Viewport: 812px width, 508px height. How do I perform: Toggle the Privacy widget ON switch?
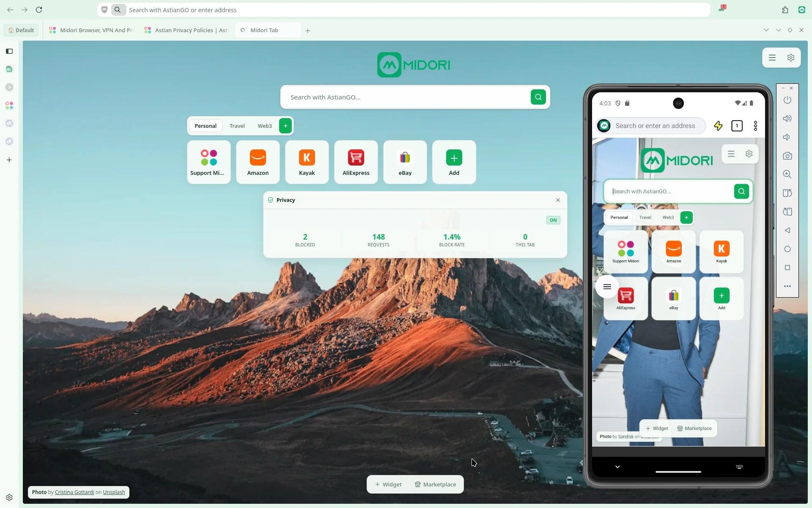553,220
